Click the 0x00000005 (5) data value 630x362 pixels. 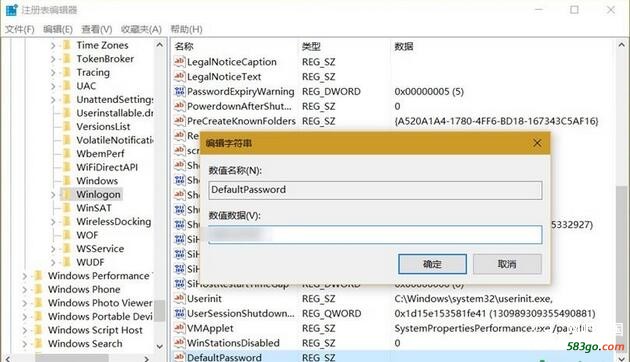pyautogui.click(x=429, y=92)
